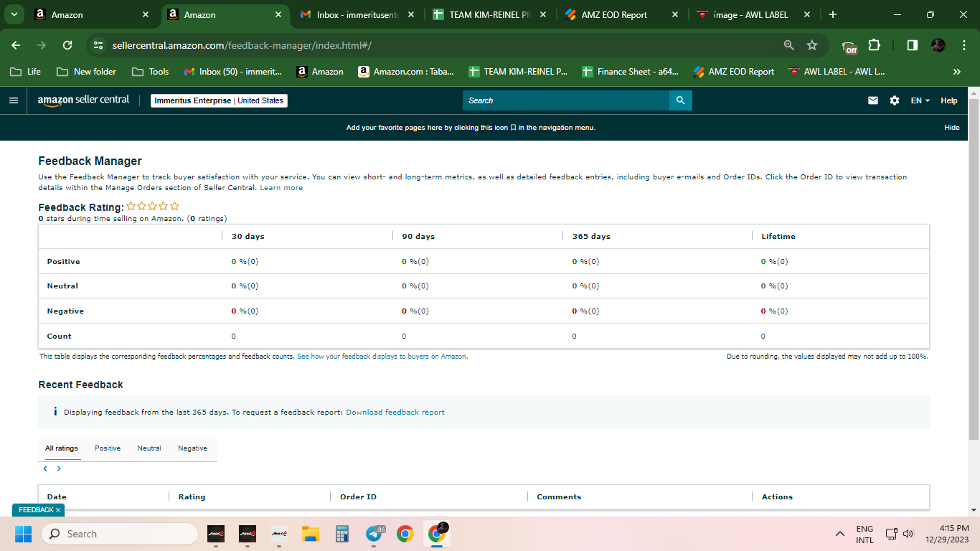Image resolution: width=980 pixels, height=551 pixels.
Task: Go to next feedback page chevron
Action: (x=59, y=468)
